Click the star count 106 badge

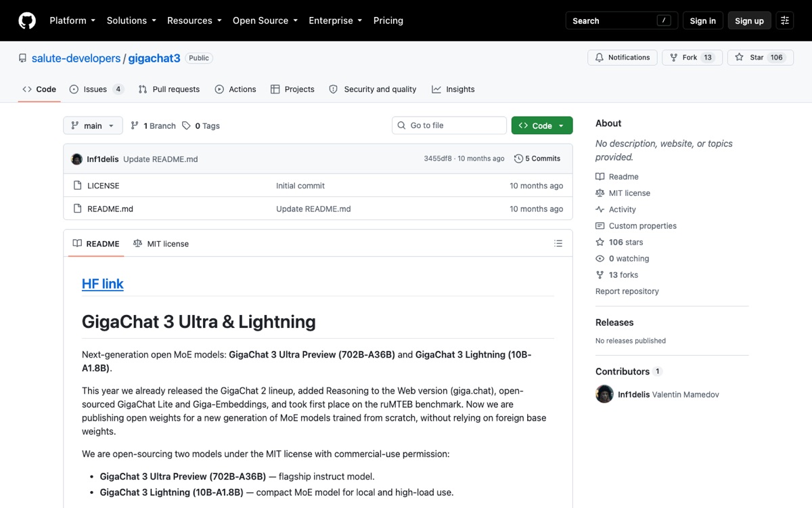(777, 58)
